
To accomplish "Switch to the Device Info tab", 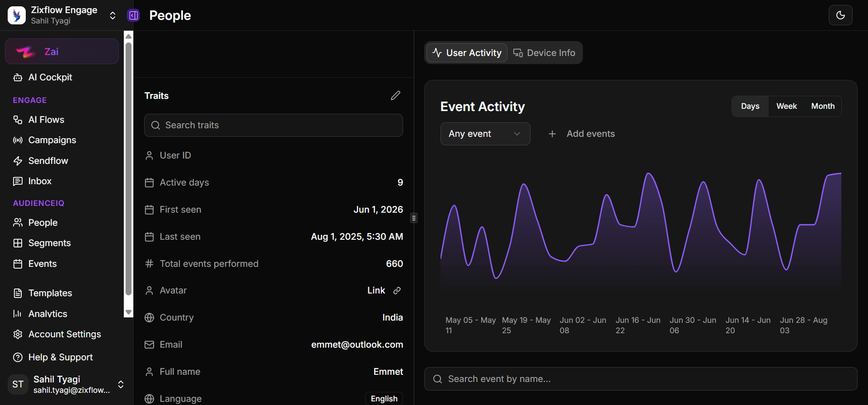I will (x=544, y=53).
